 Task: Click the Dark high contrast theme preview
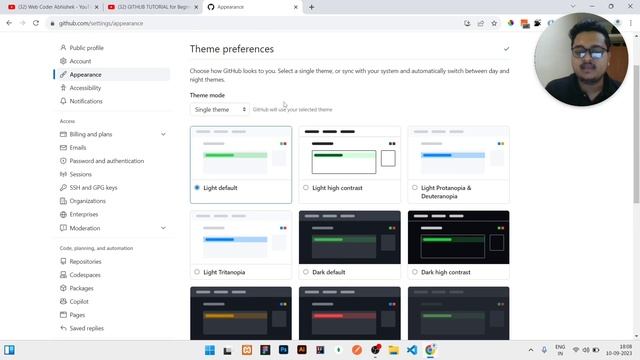[458, 238]
